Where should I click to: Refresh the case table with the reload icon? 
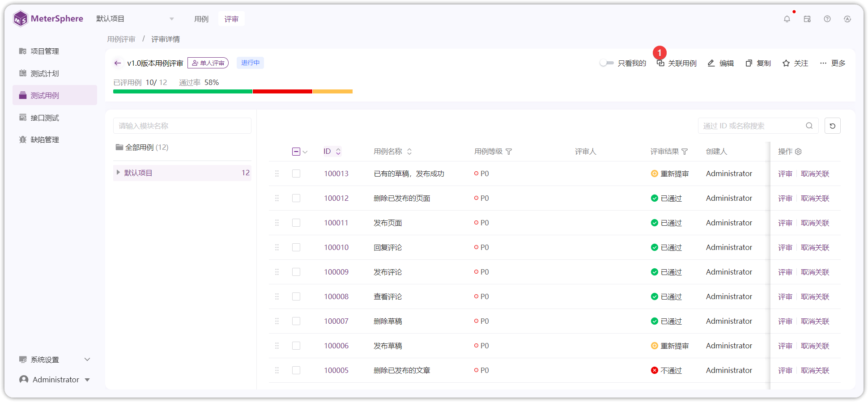click(833, 126)
